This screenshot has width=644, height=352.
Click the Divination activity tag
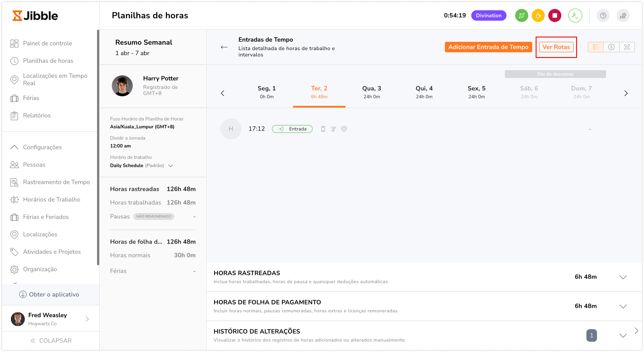[489, 16]
